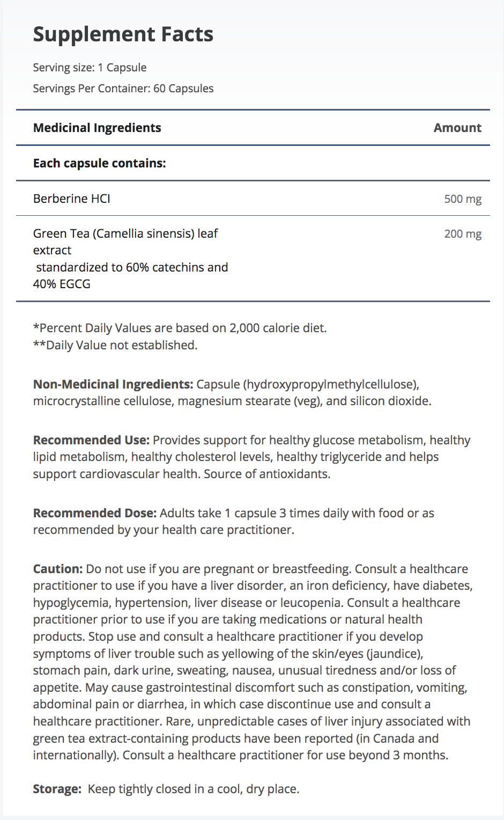Image resolution: width=504 pixels, height=820 pixels.
Task: Click the Caution label
Action: (58, 569)
